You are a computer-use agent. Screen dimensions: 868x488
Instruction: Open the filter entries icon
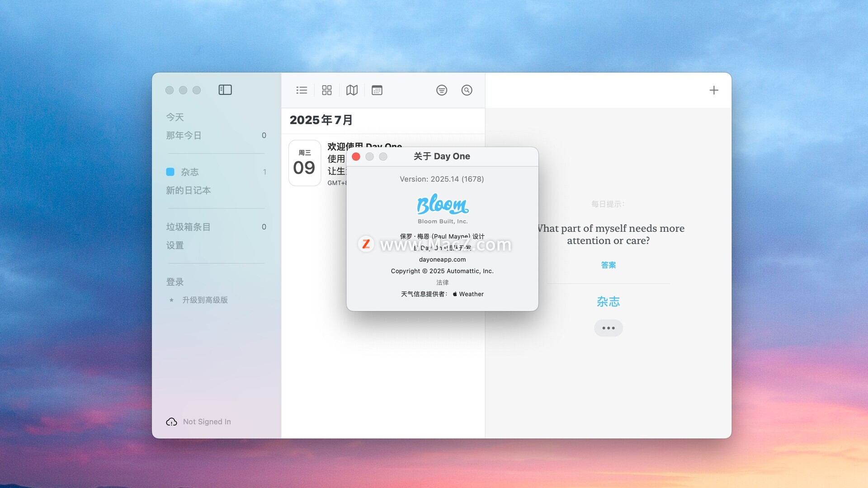tap(442, 90)
